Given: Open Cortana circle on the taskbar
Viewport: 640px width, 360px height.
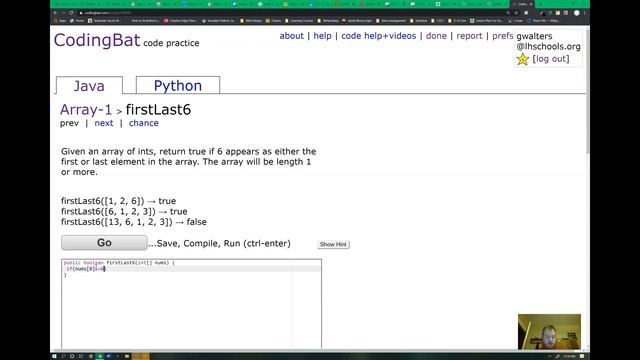Looking at the screenshot, I should [x=72, y=356].
